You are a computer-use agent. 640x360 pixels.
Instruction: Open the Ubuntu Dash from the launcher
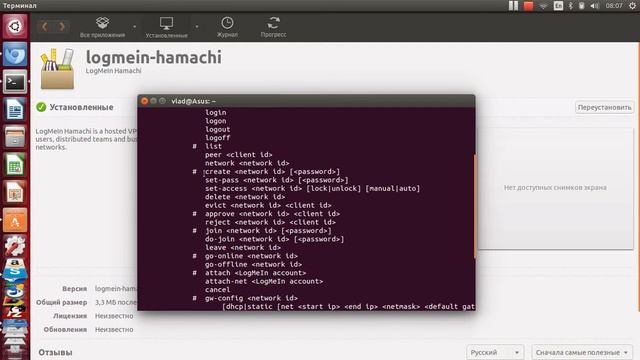pos(15,27)
